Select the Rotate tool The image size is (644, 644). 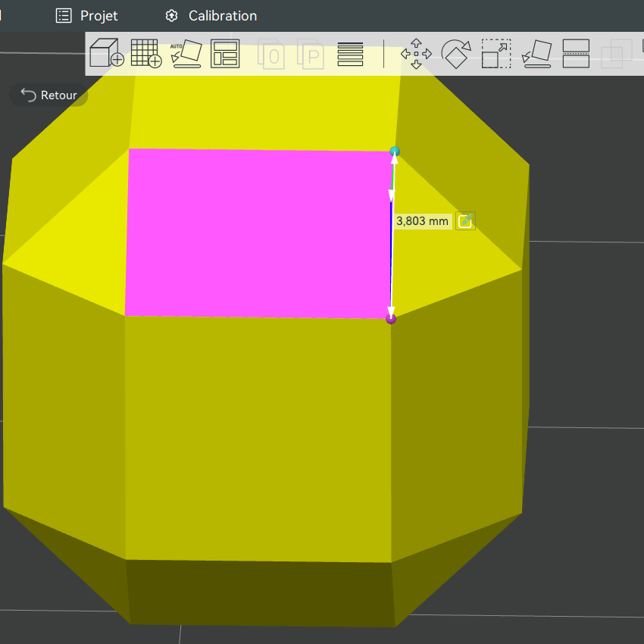(456, 54)
